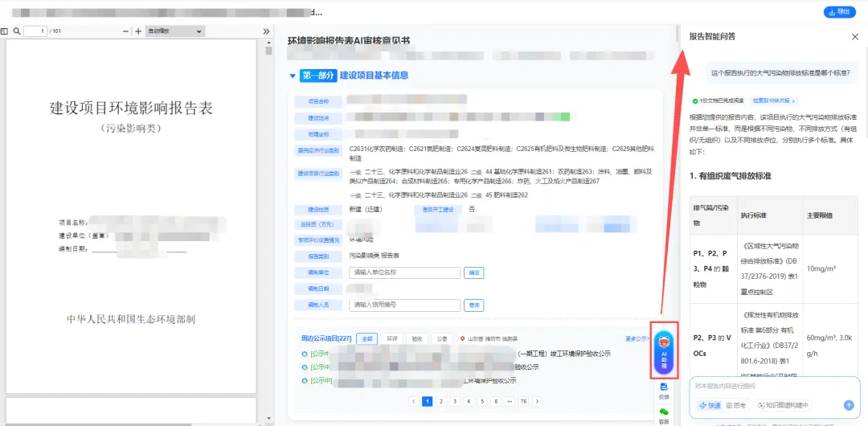
Task: Open the 环境保护验收公示 third project entry
Action: pos(410,380)
